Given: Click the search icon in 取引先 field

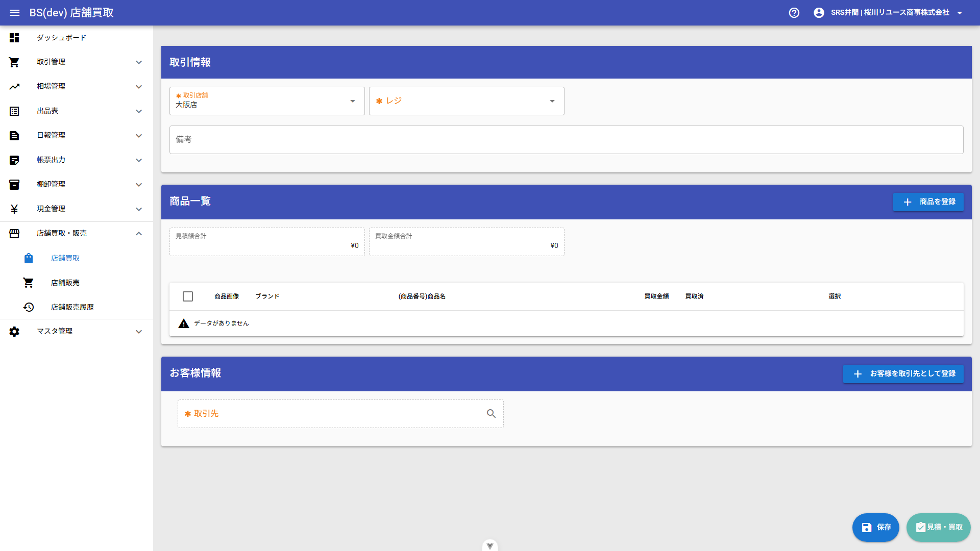Looking at the screenshot, I should 491,414.
